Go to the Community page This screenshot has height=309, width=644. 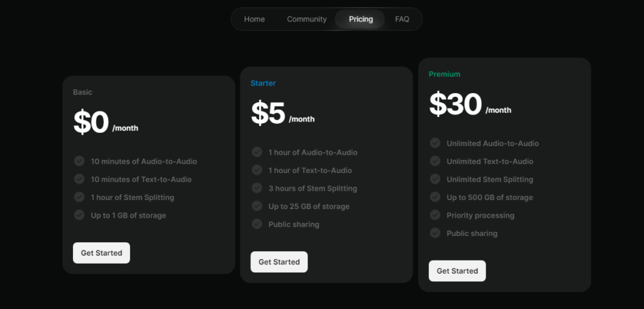coord(306,19)
